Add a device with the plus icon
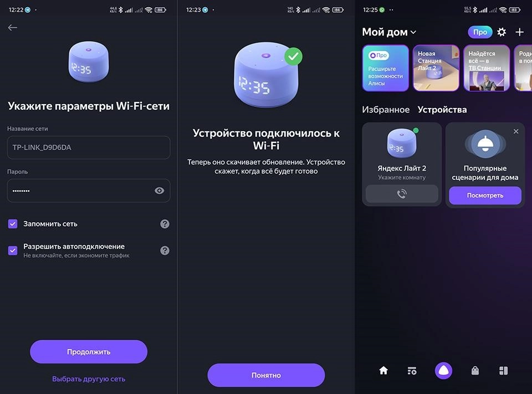Viewport: 532px width, 394px height. click(x=519, y=32)
